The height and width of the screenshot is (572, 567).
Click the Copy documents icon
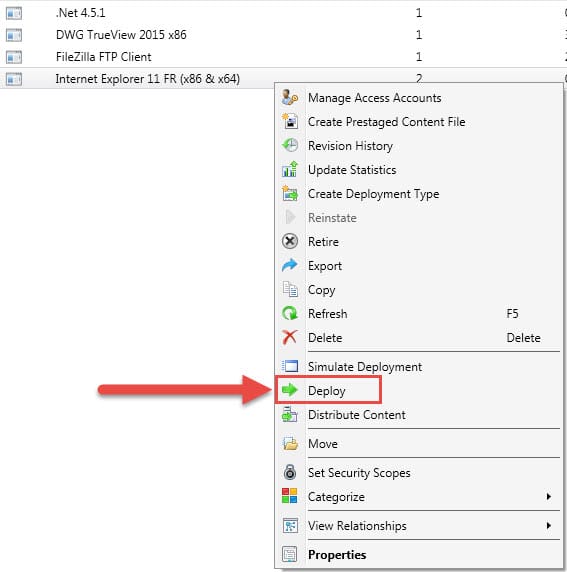tap(290, 289)
